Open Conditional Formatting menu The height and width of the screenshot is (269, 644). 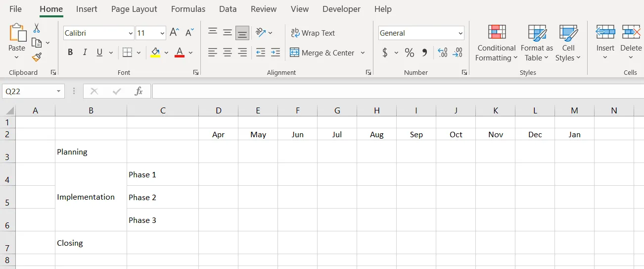click(x=496, y=44)
